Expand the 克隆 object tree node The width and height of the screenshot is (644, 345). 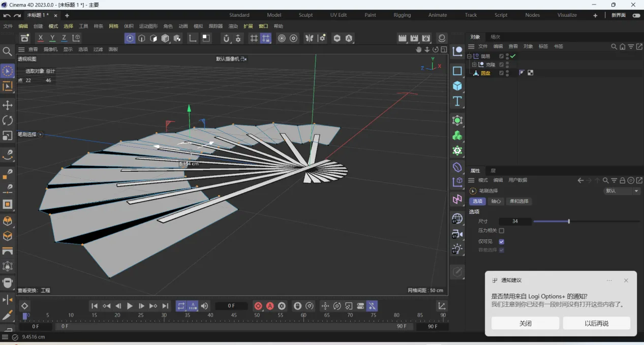(474, 65)
